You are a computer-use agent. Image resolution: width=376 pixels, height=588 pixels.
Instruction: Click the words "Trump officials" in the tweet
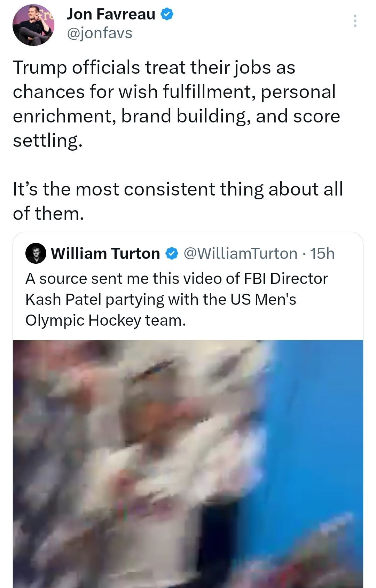click(x=77, y=67)
